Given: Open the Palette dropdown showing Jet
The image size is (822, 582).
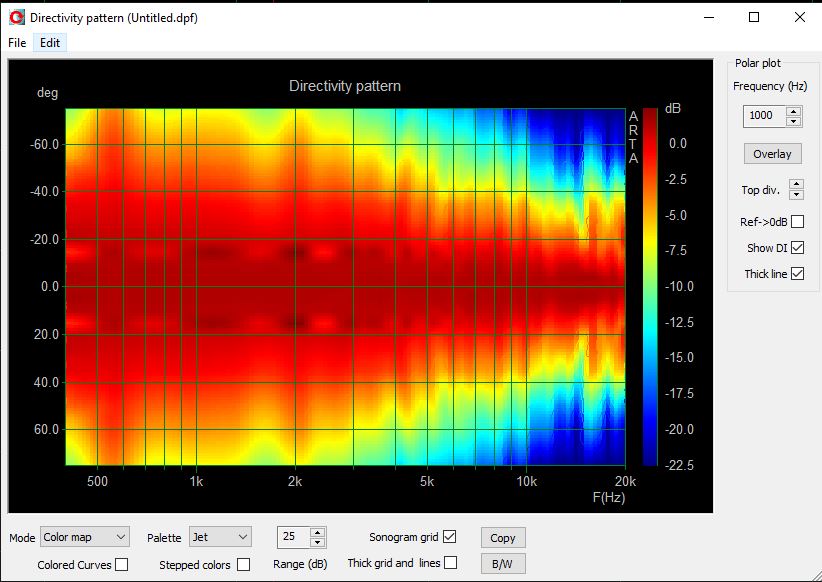Looking at the screenshot, I should pyautogui.click(x=220, y=537).
